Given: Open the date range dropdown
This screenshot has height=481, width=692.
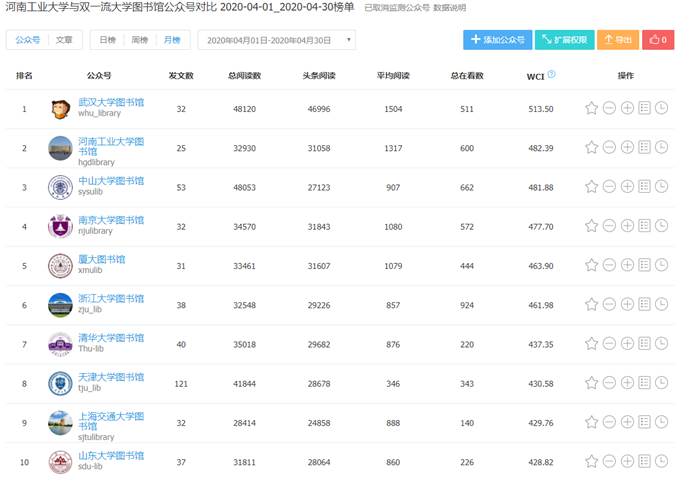Looking at the screenshot, I should [276, 40].
